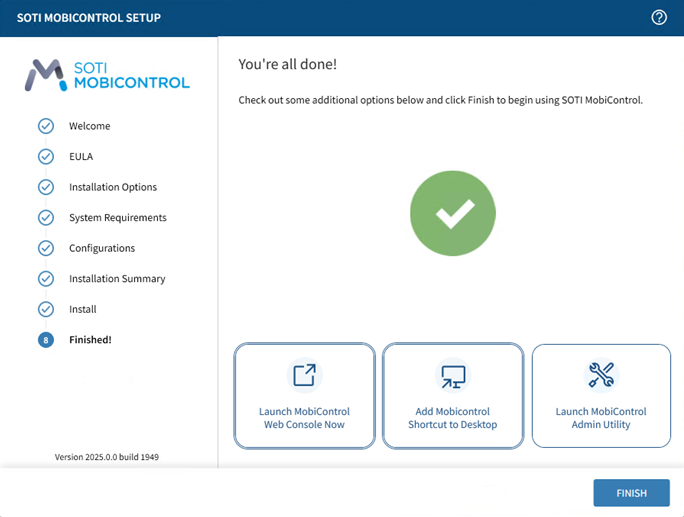Click the Welcome step checkmark icon
The image size is (684, 517).
tap(45, 126)
